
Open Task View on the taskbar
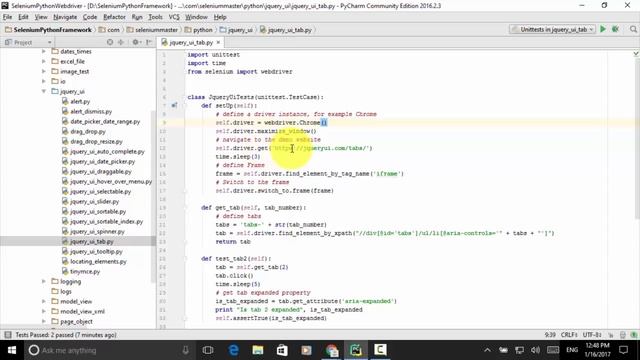pos(208,350)
